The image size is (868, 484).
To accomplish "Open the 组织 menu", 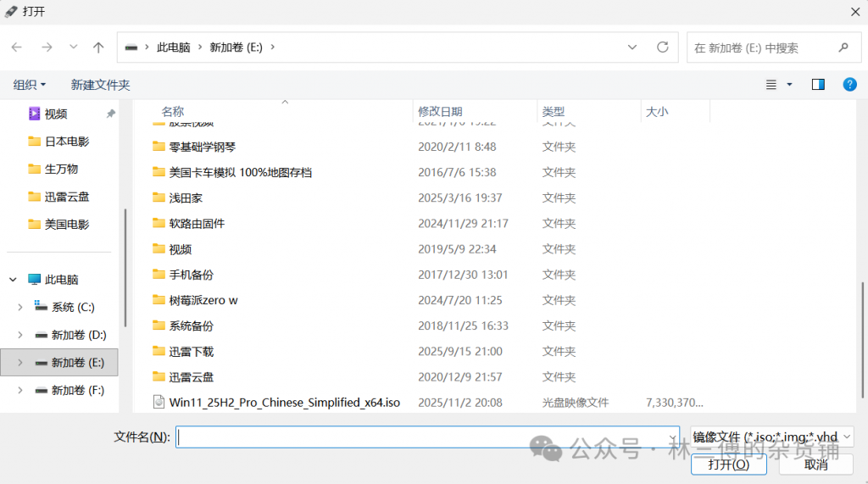I will coord(30,85).
